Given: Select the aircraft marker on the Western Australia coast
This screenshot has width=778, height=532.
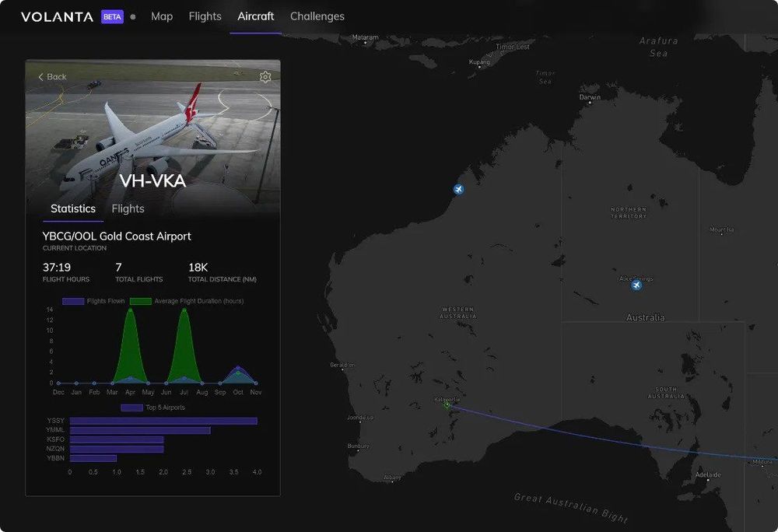Looking at the screenshot, I should pos(458,188).
